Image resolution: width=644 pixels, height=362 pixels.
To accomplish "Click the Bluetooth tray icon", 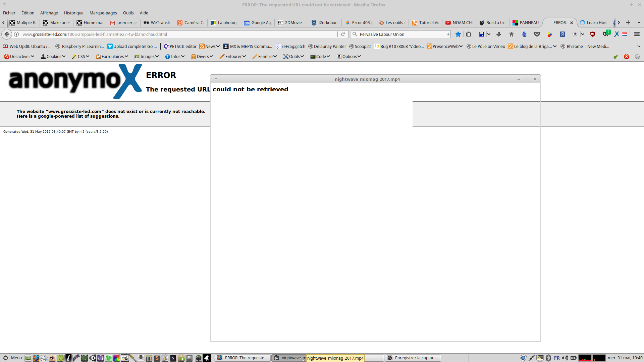I will [x=548, y=358].
